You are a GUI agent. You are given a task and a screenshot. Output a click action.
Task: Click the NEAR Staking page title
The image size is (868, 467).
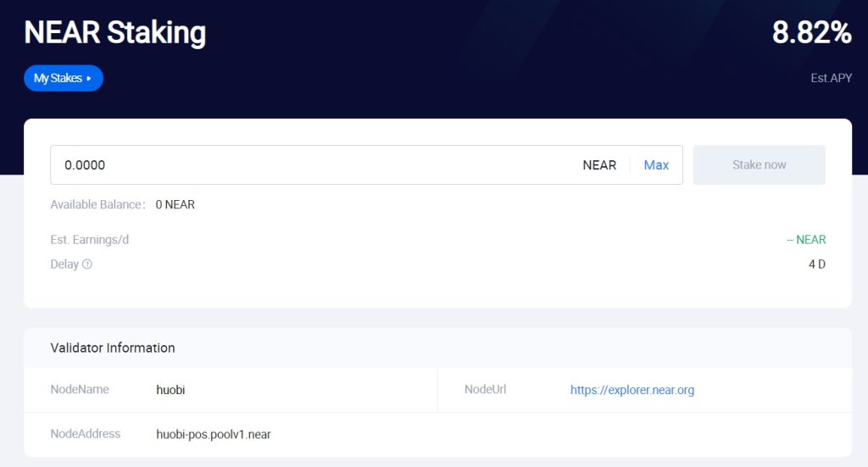[x=115, y=33]
